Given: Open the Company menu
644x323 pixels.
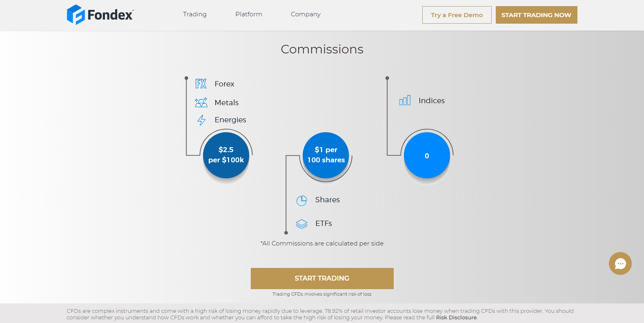Looking at the screenshot, I should pos(305,14).
